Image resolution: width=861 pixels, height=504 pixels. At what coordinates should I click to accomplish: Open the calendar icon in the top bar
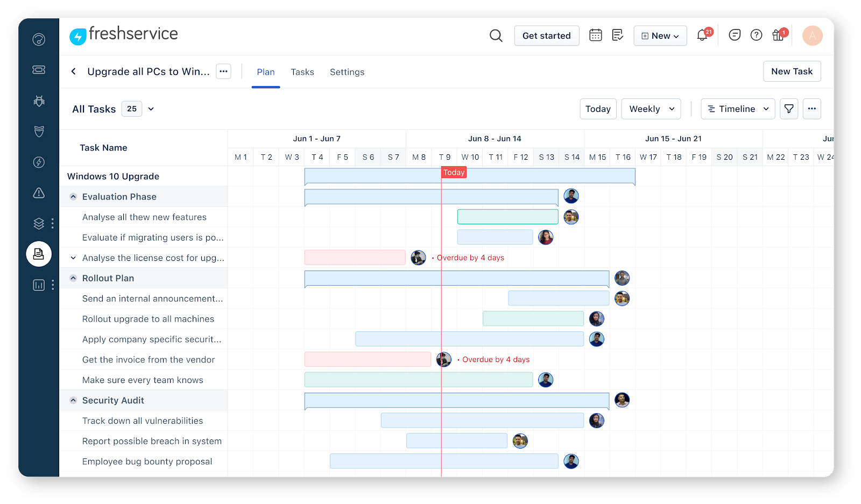[x=595, y=34]
